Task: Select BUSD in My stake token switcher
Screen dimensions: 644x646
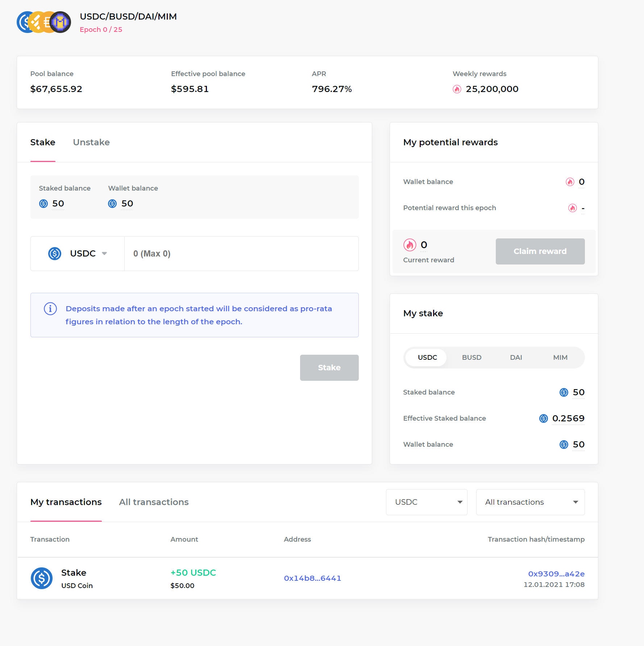Action: click(471, 358)
